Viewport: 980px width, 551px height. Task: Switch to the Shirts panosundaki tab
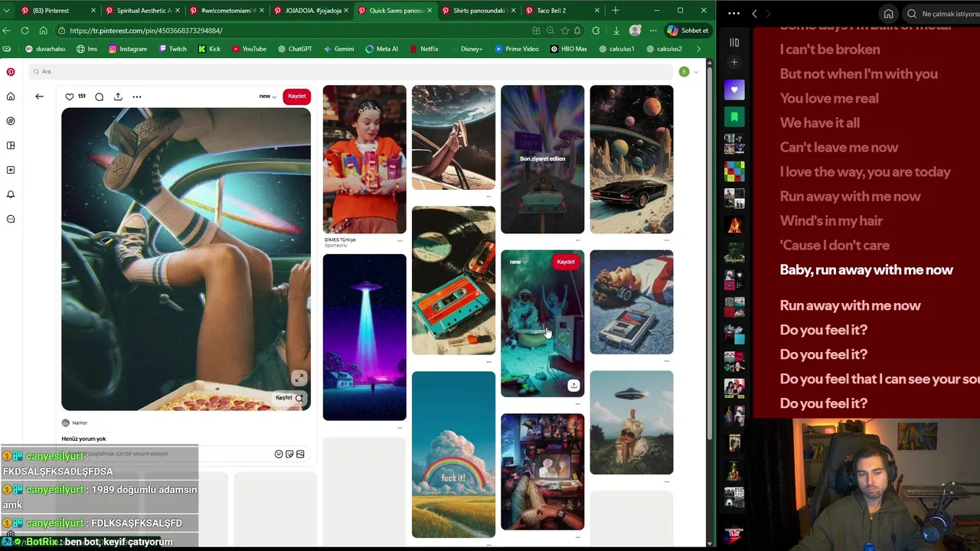coord(479,11)
